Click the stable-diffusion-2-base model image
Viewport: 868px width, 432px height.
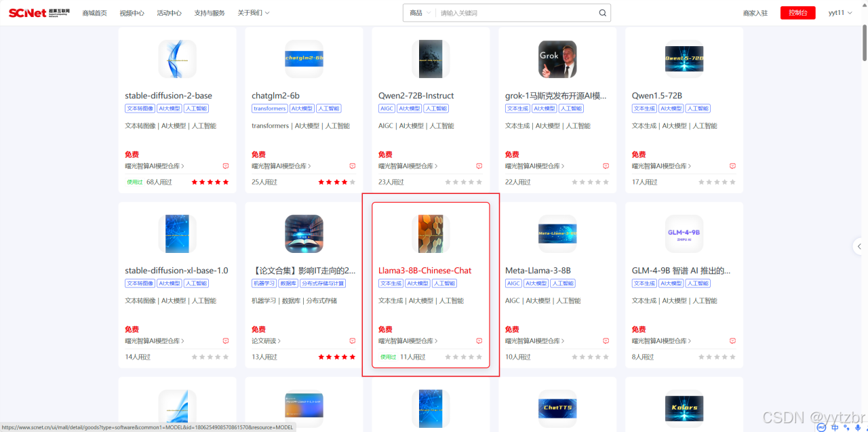click(178, 59)
